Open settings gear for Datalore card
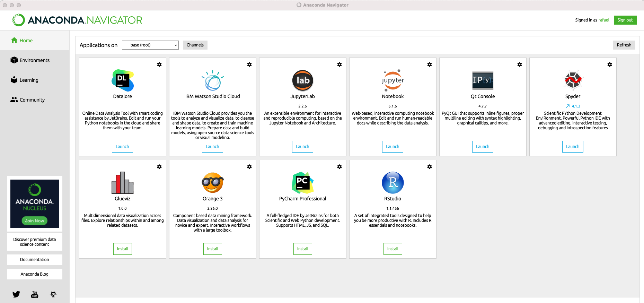Image resolution: width=644 pixels, height=303 pixels. pos(159,64)
